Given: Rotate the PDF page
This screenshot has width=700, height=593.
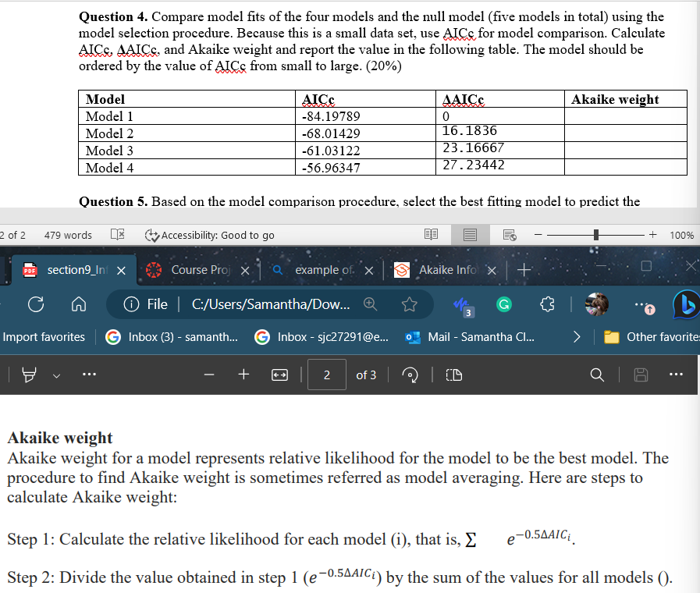Looking at the screenshot, I should click(x=410, y=375).
